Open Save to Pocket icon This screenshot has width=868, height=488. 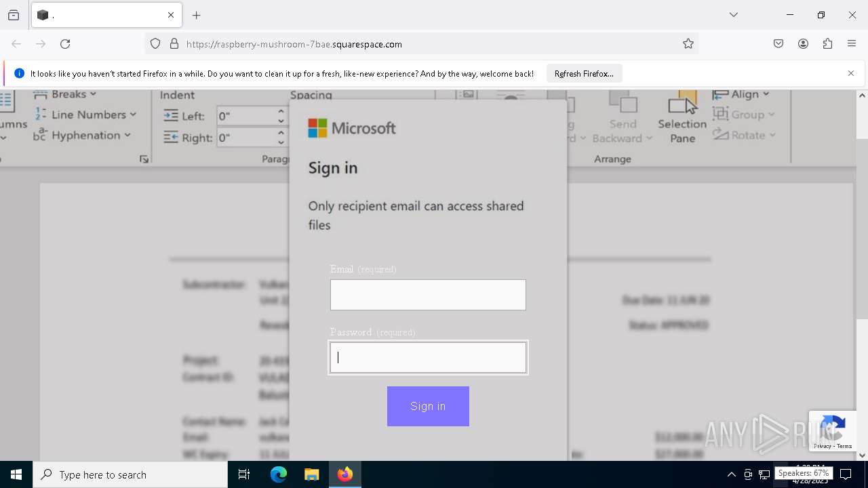[x=778, y=44]
